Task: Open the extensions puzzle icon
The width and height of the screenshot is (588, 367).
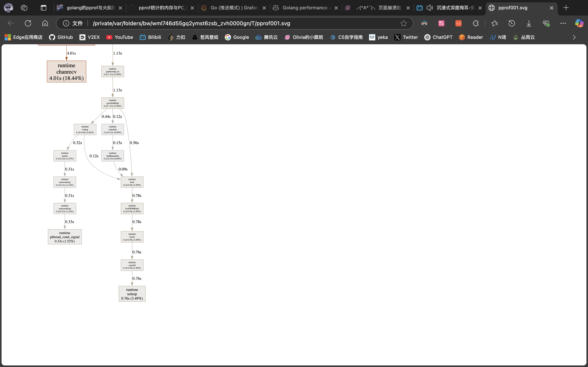Action: [475, 23]
